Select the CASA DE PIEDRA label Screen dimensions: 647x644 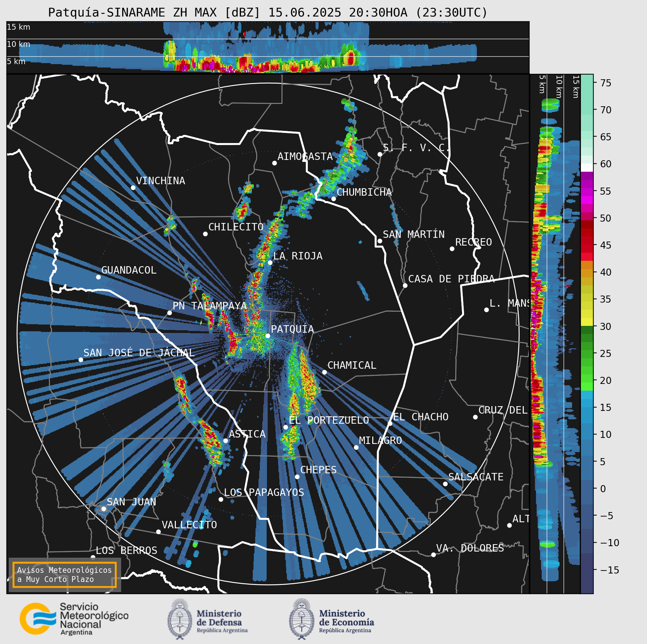pyautogui.click(x=452, y=279)
